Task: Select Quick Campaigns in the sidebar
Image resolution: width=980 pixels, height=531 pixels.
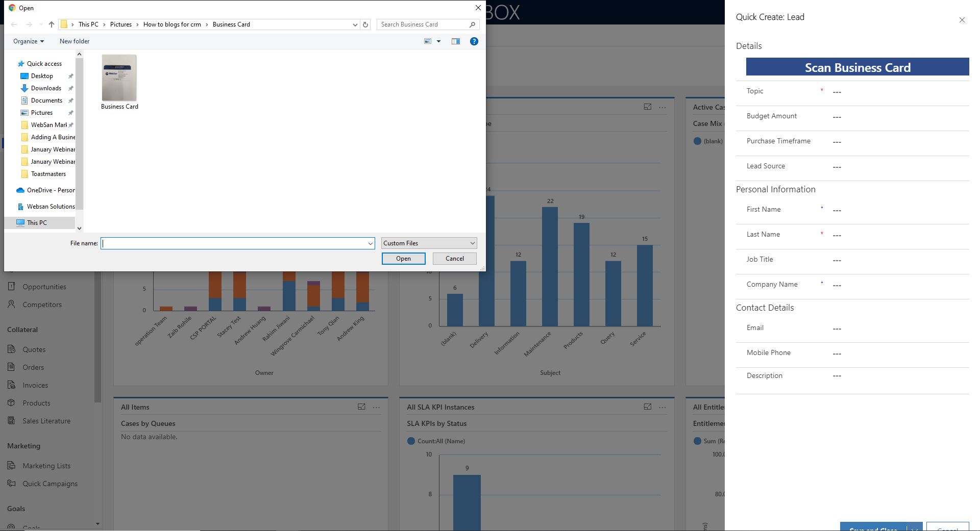Action: tap(50, 483)
